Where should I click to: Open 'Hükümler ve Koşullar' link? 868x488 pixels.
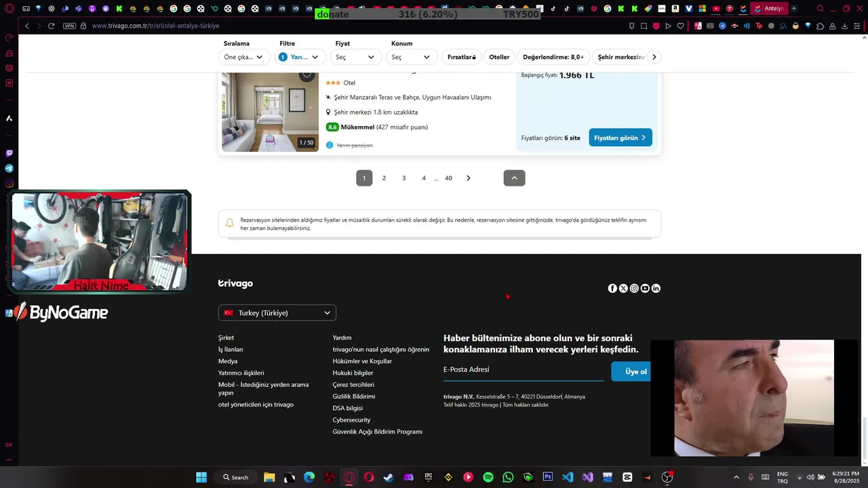(362, 361)
